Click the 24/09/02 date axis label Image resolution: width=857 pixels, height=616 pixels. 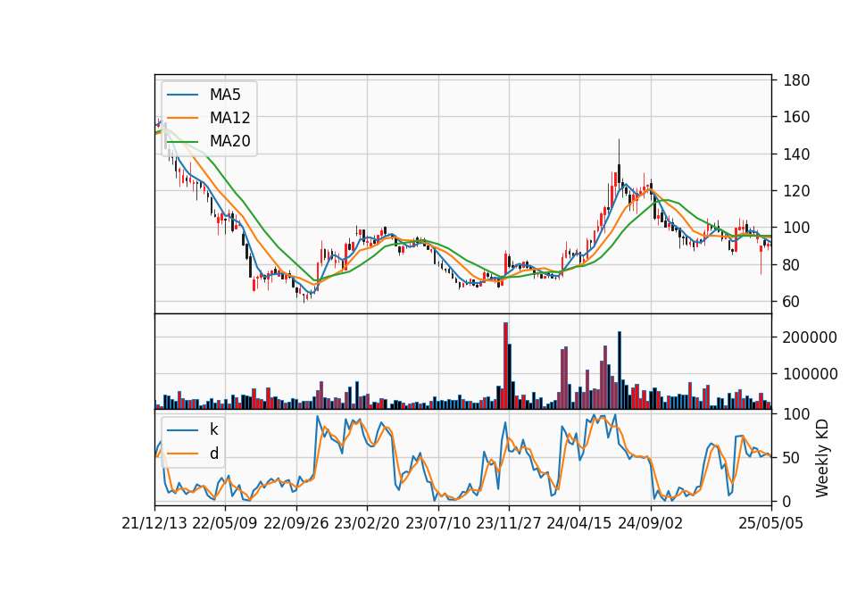[651, 524]
